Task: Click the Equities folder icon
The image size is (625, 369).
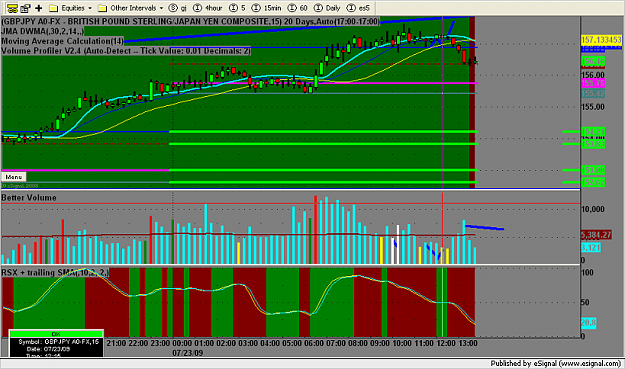Action: pyautogui.click(x=53, y=8)
